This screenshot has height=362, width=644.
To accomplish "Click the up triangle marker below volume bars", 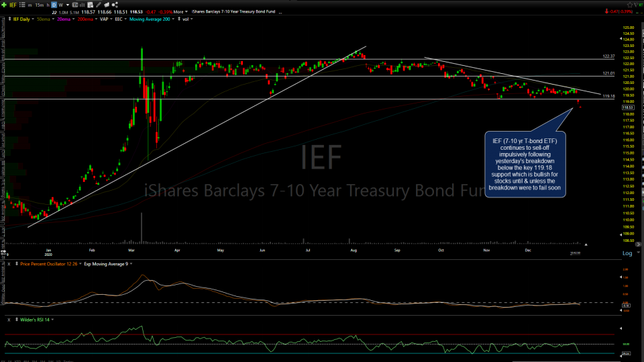I will 586,244.
